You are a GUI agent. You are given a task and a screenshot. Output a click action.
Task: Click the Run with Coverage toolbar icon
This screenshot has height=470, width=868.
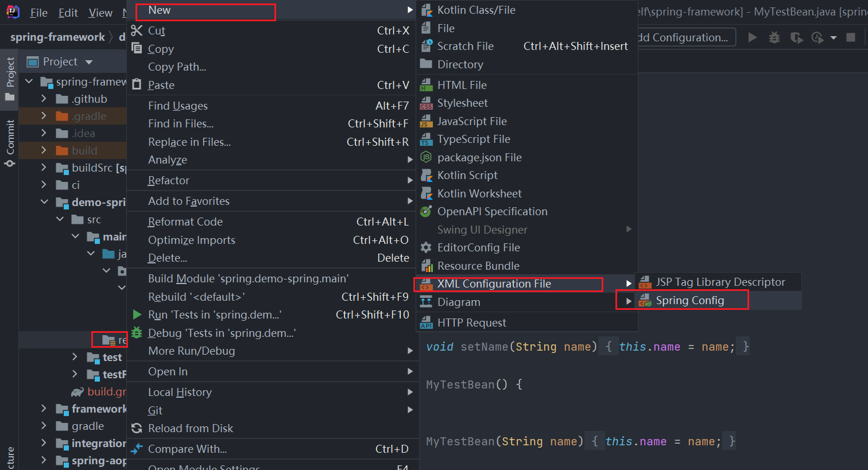(x=796, y=37)
